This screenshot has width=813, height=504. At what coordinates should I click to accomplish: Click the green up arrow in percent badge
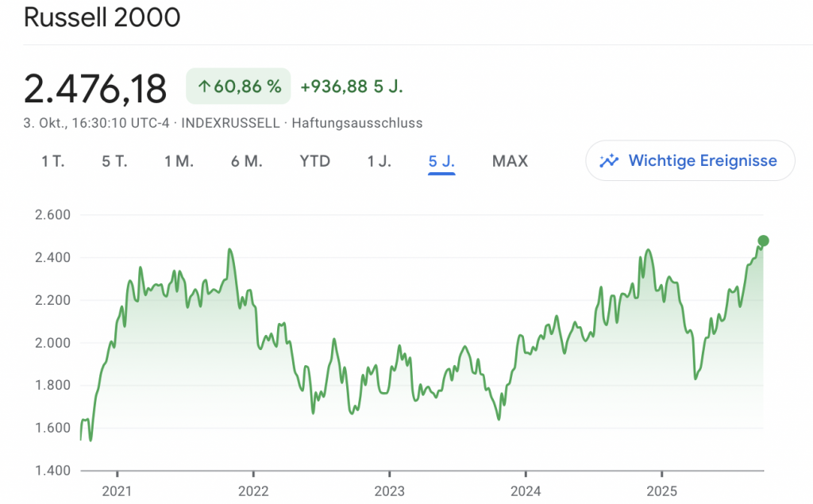point(203,87)
